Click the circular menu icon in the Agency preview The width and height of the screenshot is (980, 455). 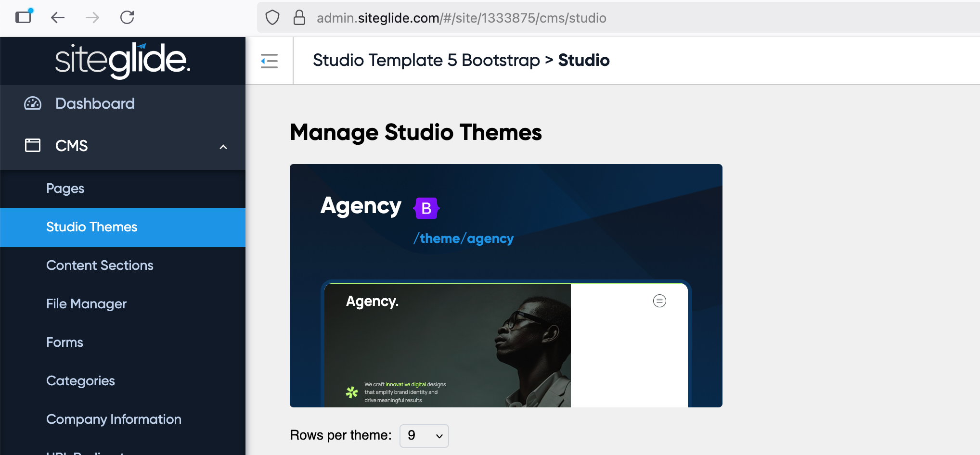pos(659,301)
